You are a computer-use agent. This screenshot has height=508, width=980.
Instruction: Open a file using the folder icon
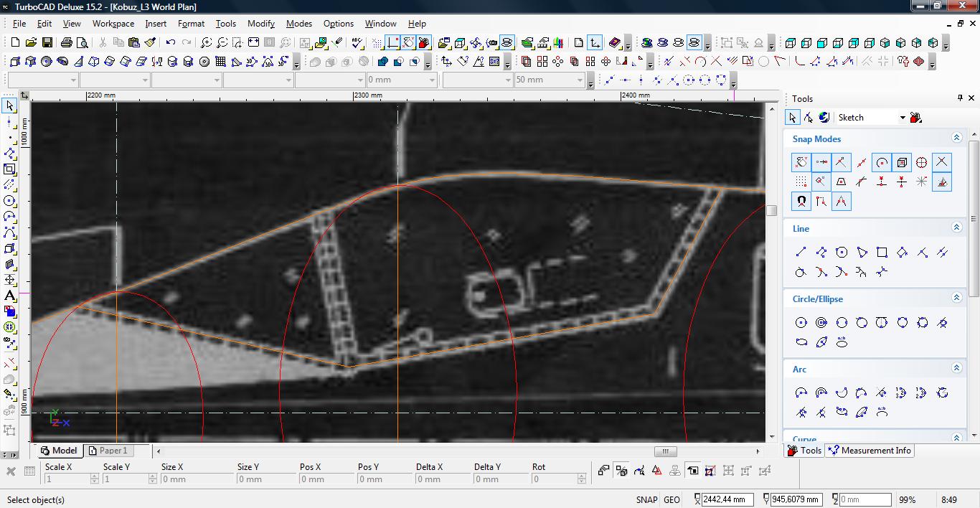tap(32, 43)
